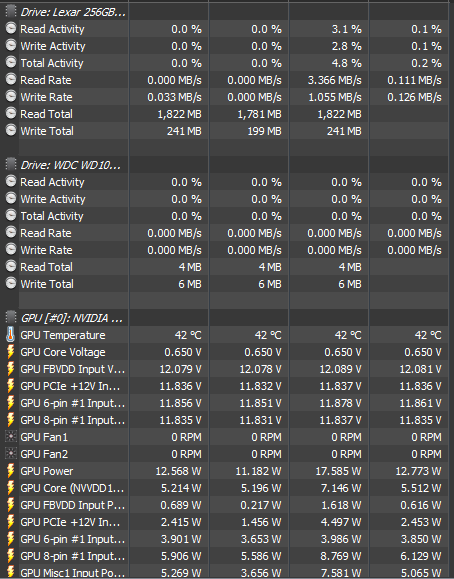Screen dimensions: 454x579
Task: Click Lexar Write Rate clock icon
Action: click(x=11, y=96)
